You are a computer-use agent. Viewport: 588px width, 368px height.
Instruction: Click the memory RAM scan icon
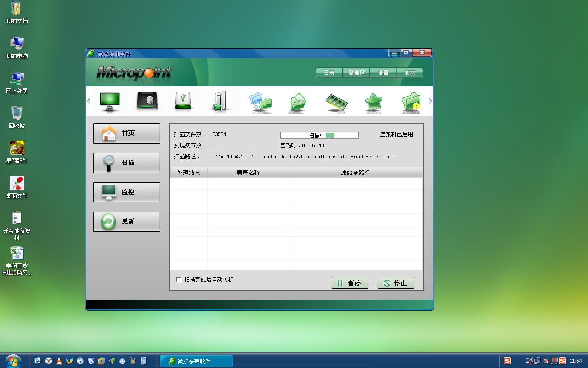click(x=336, y=102)
